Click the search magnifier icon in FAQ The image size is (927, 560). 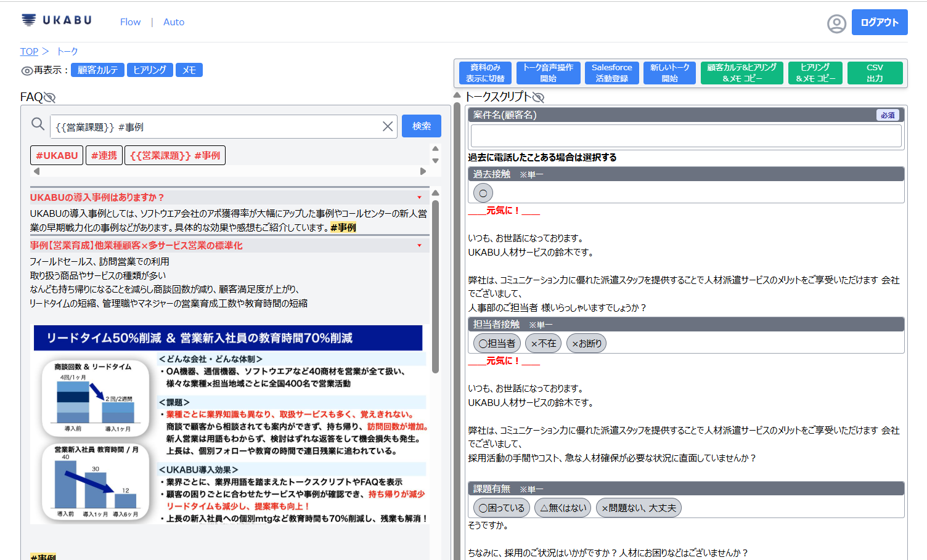[x=38, y=124]
